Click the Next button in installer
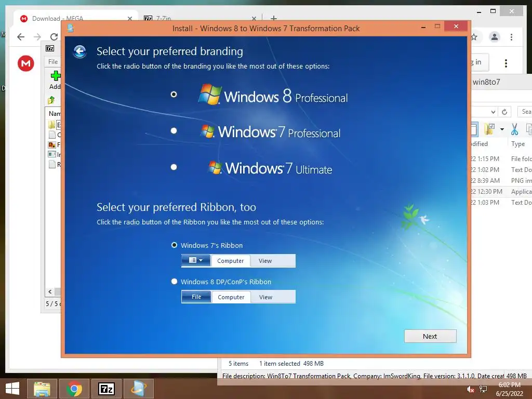Viewport: 532px width, 399px height. click(x=430, y=336)
